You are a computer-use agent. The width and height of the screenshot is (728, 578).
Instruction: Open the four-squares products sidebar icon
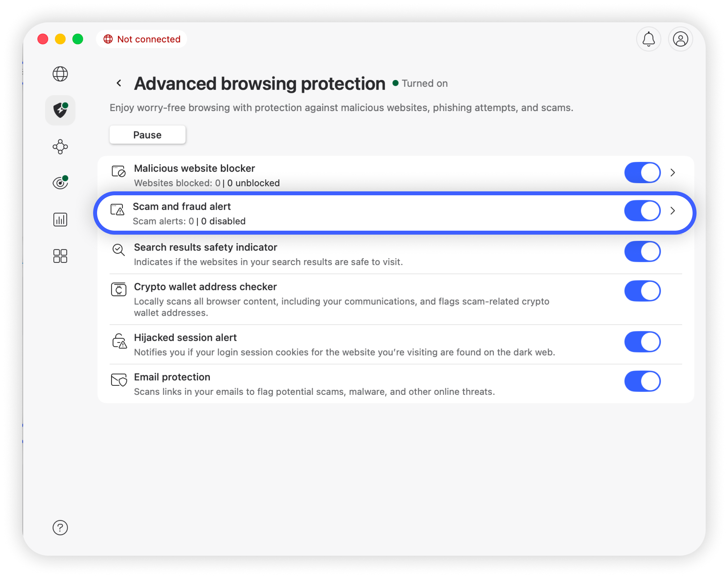[x=60, y=256]
